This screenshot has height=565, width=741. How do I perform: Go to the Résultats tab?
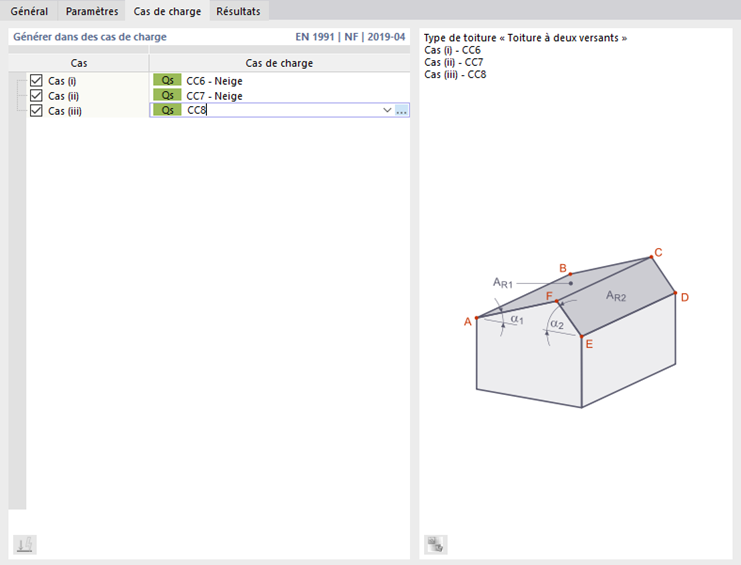point(239,11)
